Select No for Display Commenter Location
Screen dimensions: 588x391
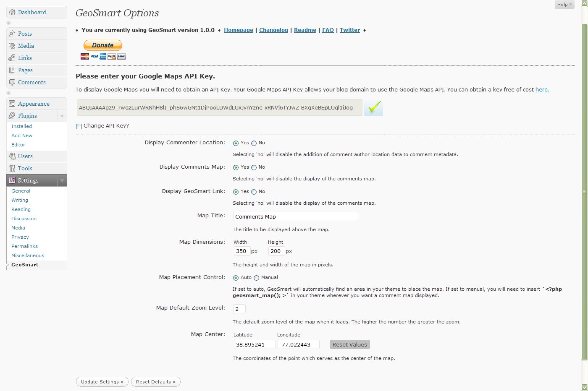pyautogui.click(x=254, y=143)
